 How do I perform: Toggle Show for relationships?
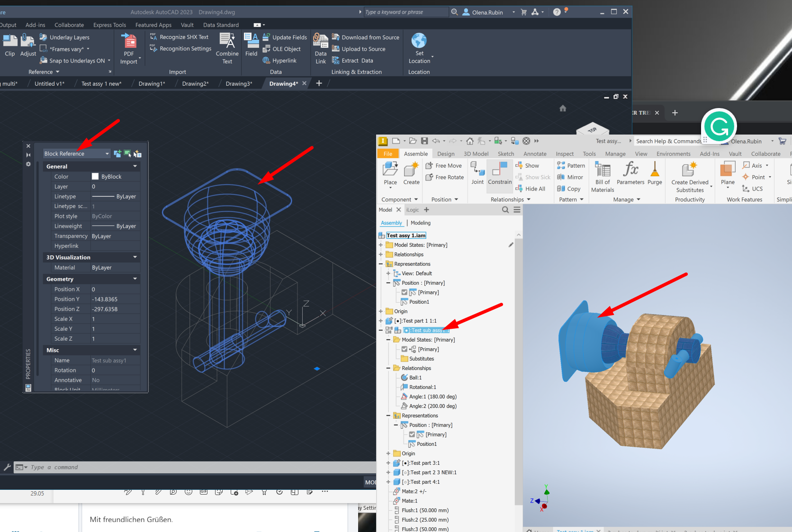click(531, 165)
